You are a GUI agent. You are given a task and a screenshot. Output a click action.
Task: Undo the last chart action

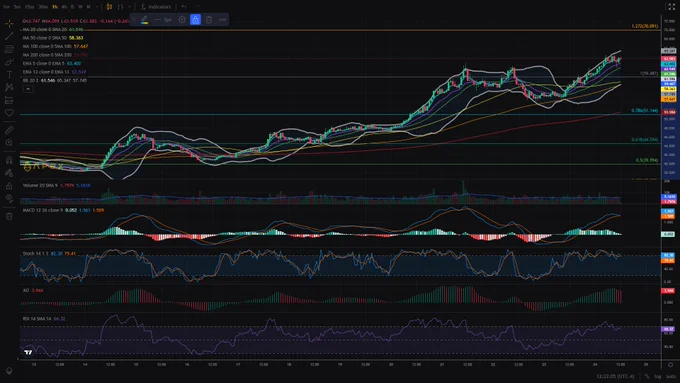click(184, 7)
